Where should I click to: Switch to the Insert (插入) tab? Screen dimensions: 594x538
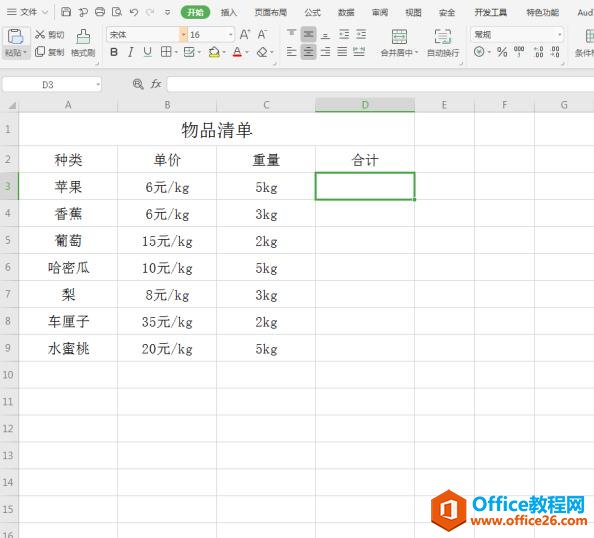228,13
